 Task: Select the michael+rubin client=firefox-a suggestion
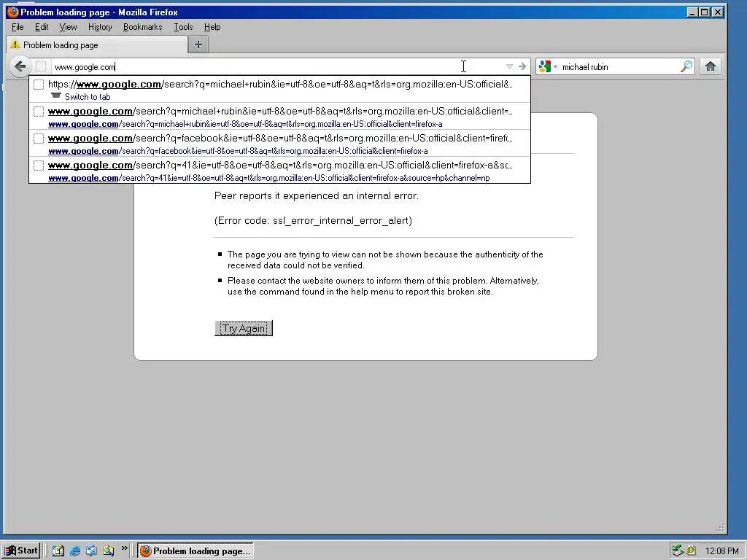(x=279, y=117)
